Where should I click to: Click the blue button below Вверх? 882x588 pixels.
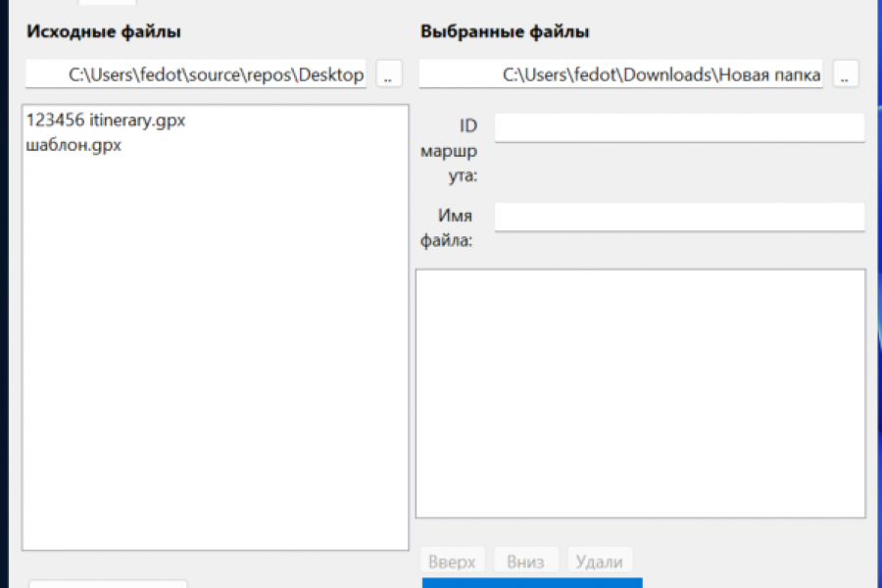pyautogui.click(x=532, y=583)
